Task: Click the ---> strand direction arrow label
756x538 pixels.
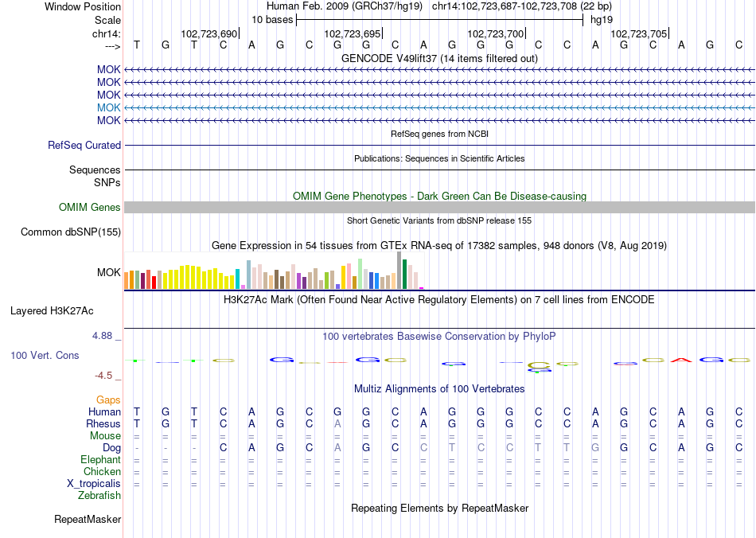Action: pyautogui.click(x=112, y=46)
